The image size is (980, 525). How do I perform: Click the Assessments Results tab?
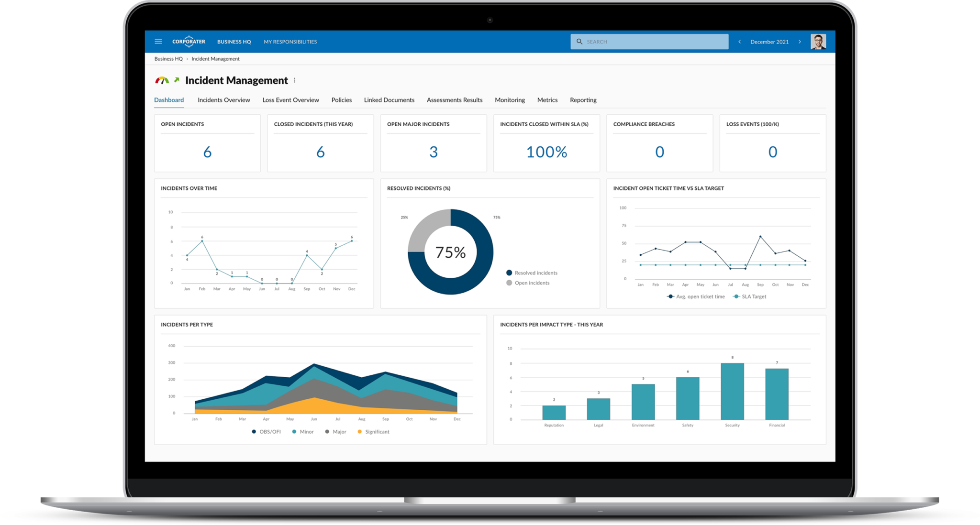(455, 99)
